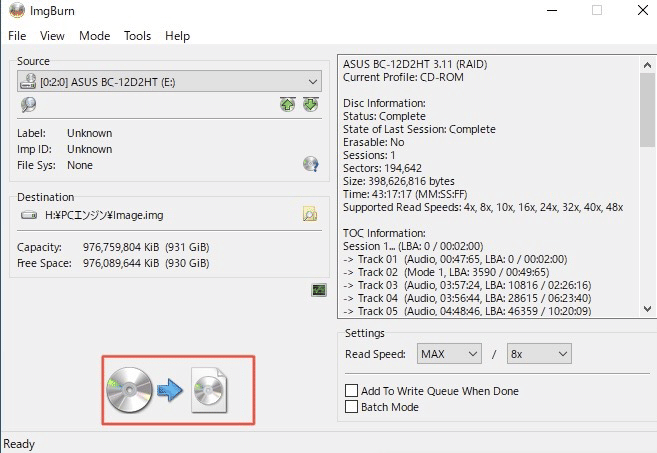Click the Track 05 Audio line

(x=467, y=311)
